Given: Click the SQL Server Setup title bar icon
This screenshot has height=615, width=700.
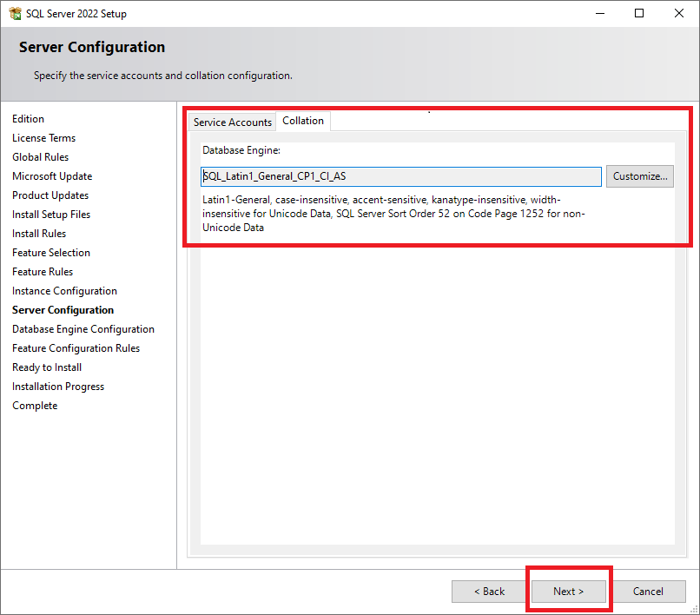Looking at the screenshot, I should (x=15, y=14).
